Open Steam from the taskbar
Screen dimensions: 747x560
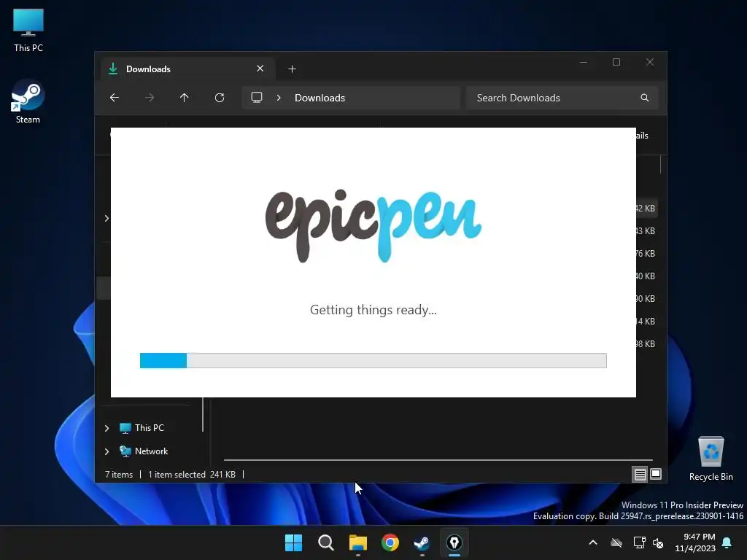(422, 542)
